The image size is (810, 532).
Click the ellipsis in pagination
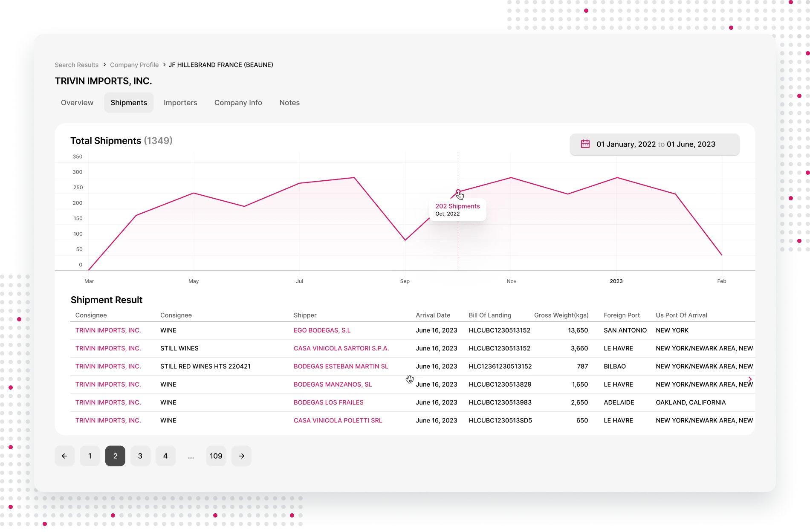tap(191, 456)
